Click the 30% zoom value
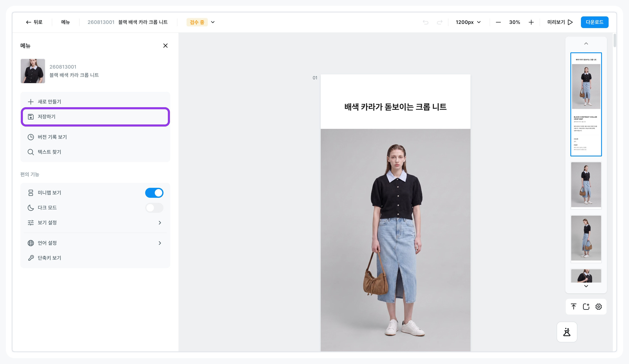Image resolution: width=629 pixels, height=364 pixels. pyautogui.click(x=515, y=22)
